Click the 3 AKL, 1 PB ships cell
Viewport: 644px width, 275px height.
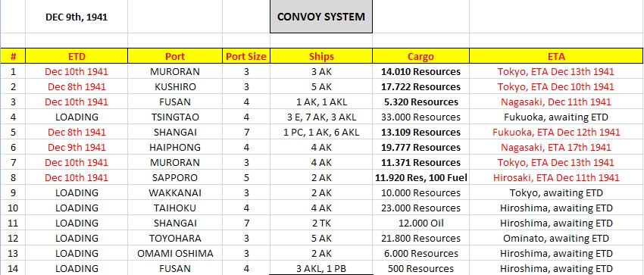(x=320, y=268)
